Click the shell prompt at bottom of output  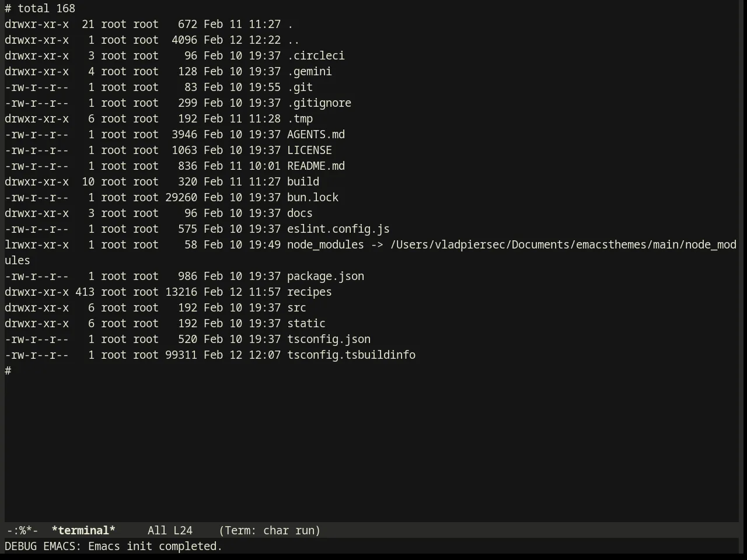pos(8,370)
